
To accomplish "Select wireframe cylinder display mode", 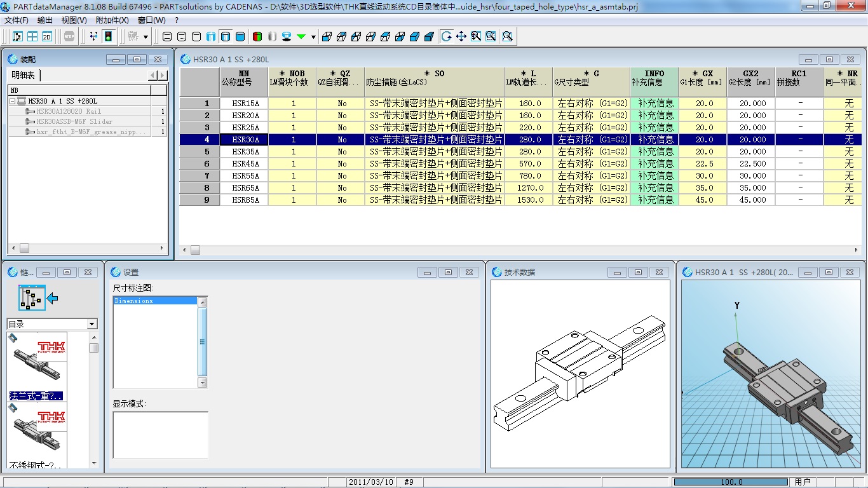I will click(x=167, y=37).
